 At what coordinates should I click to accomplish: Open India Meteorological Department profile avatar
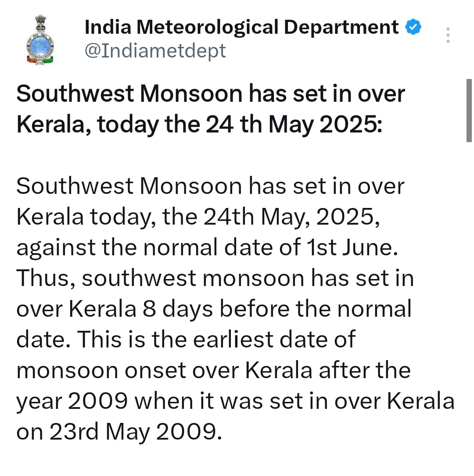(40, 39)
